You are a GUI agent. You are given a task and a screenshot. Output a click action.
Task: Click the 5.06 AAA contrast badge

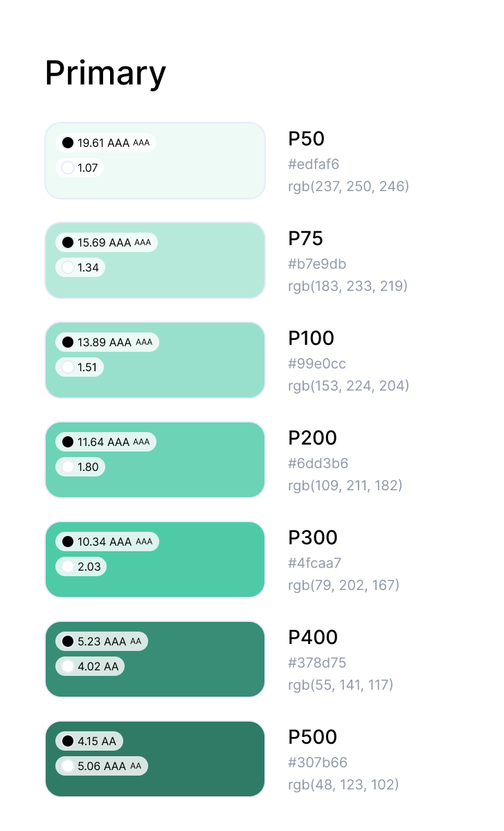(x=102, y=766)
